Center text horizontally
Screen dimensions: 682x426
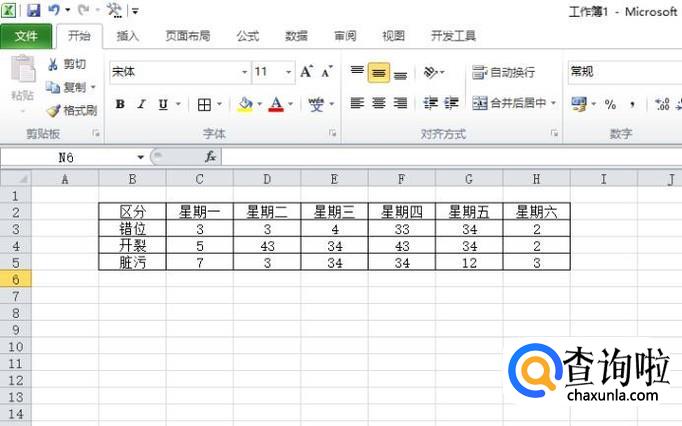click(378, 103)
